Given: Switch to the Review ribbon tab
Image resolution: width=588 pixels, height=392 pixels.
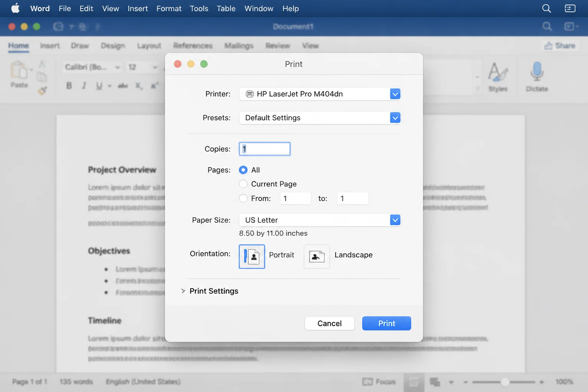Looking at the screenshot, I should pos(278,46).
